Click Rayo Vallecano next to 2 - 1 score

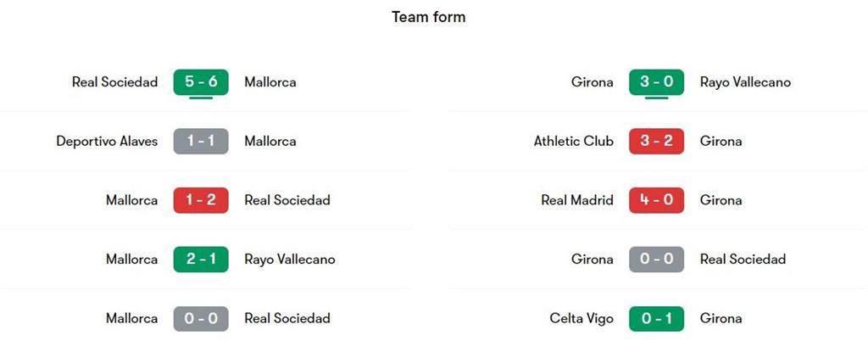(x=290, y=260)
